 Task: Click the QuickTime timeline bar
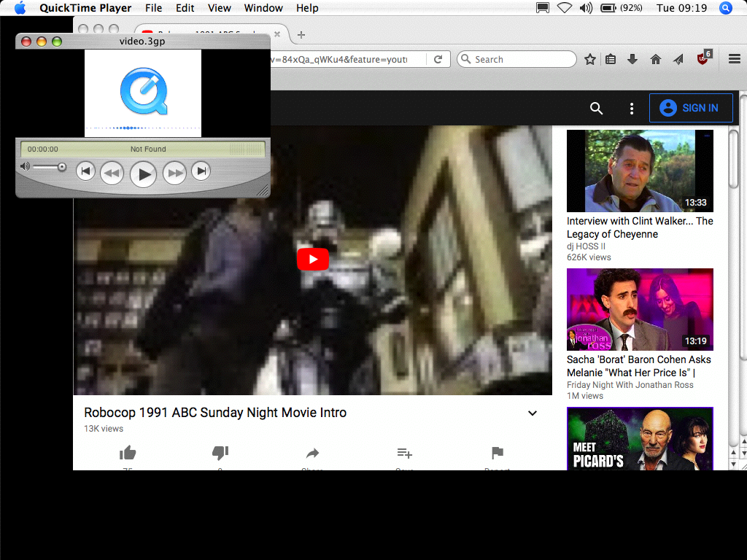143,149
